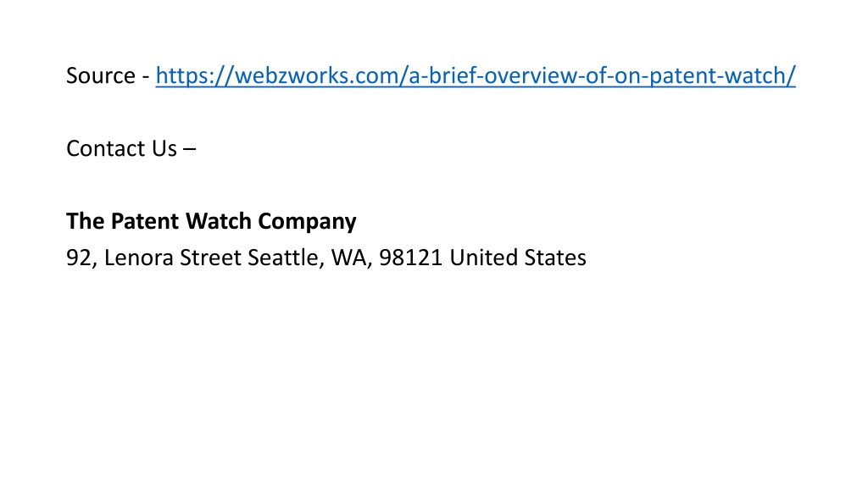868x488 pixels.
Task: Click the "Source" label text
Action: click(x=101, y=75)
